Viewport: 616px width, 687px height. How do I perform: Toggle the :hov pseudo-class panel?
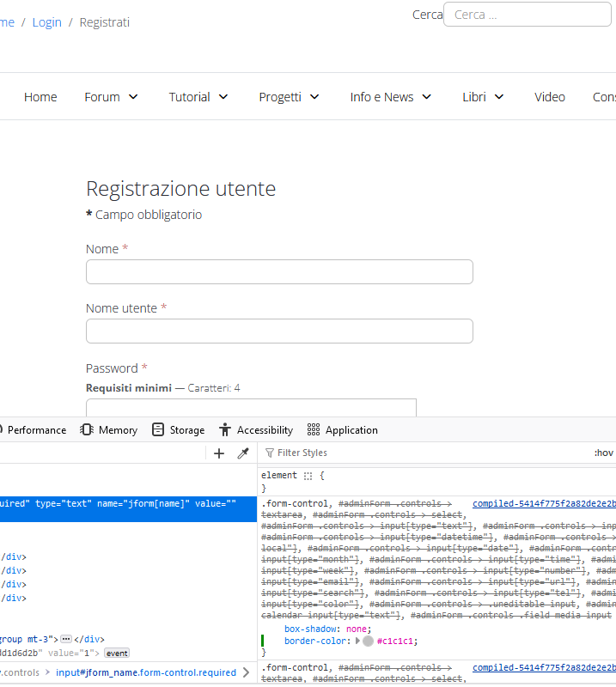604,453
